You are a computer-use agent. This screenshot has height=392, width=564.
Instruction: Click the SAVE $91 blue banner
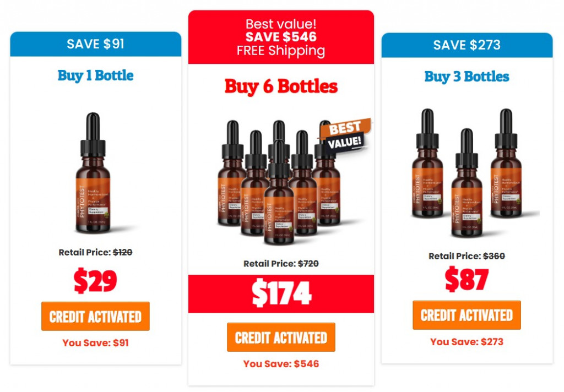(96, 44)
